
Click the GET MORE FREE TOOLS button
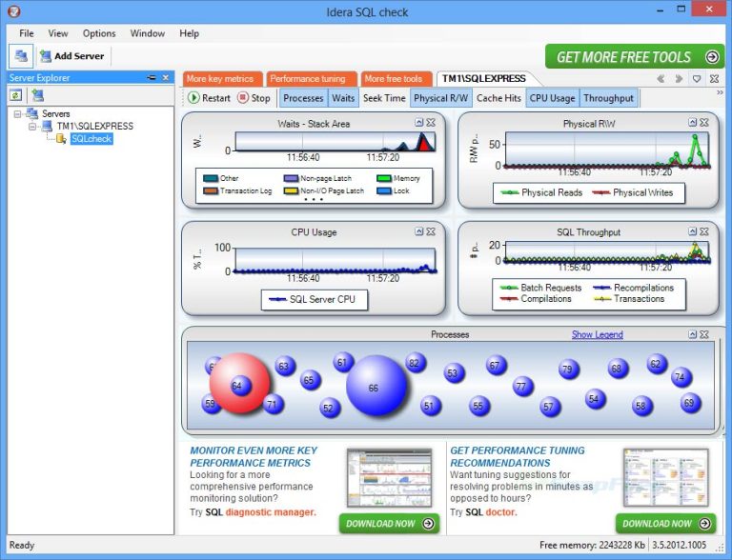[636, 57]
